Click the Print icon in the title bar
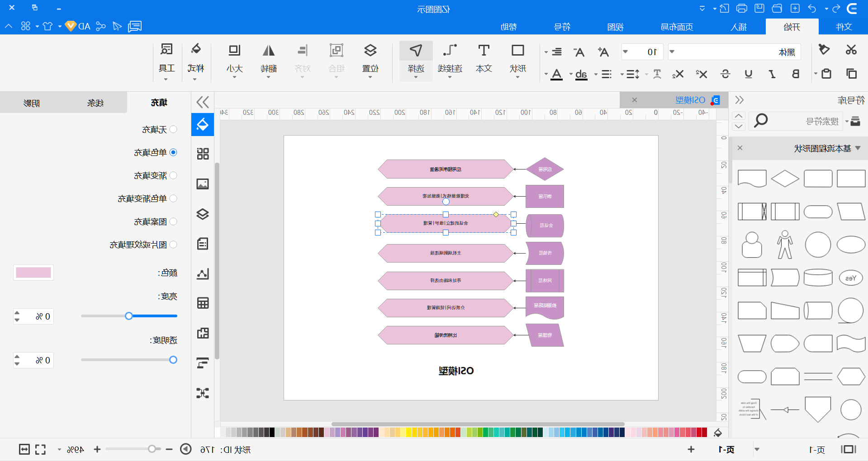This screenshot has width=868, height=461. (742, 8)
